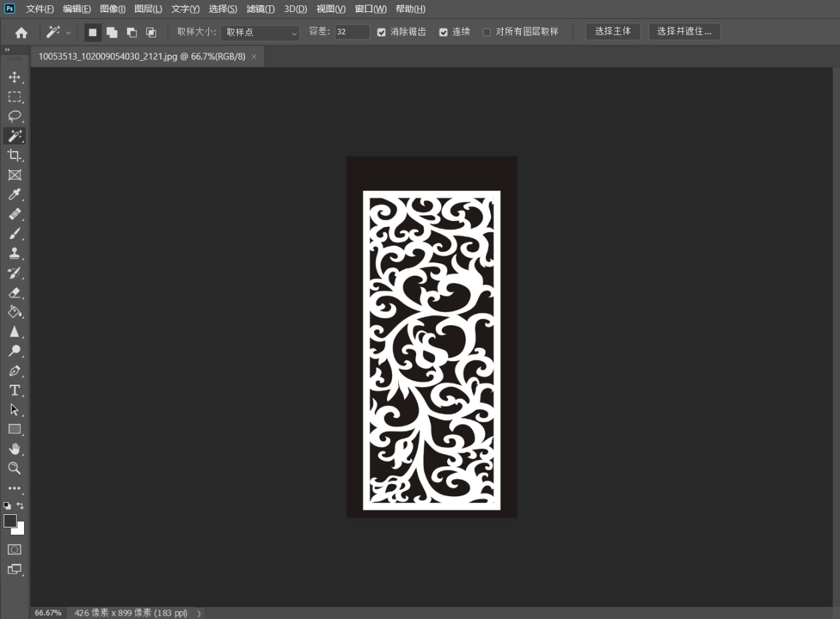Select the Move tool
Viewport: 840px width, 619px height.
click(x=14, y=77)
